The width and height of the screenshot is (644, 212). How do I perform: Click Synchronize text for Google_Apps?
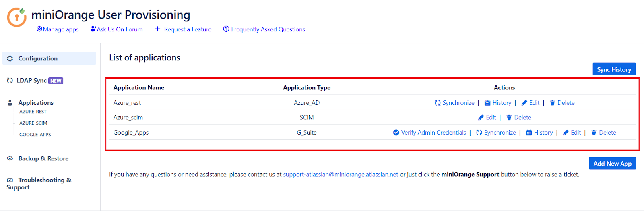pos(500,133)
